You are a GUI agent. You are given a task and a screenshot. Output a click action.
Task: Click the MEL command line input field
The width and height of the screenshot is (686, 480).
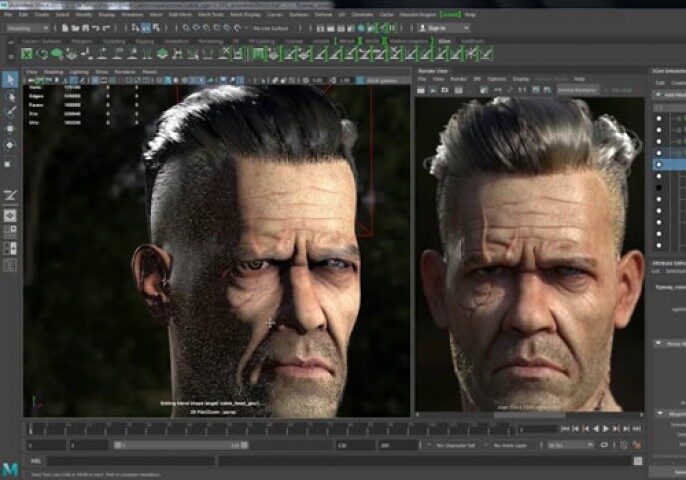click(x=131, y=461)
